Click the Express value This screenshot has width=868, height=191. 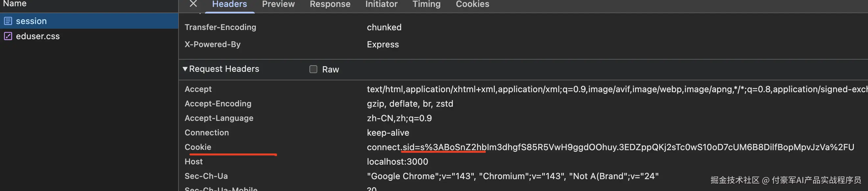[383, 44]
